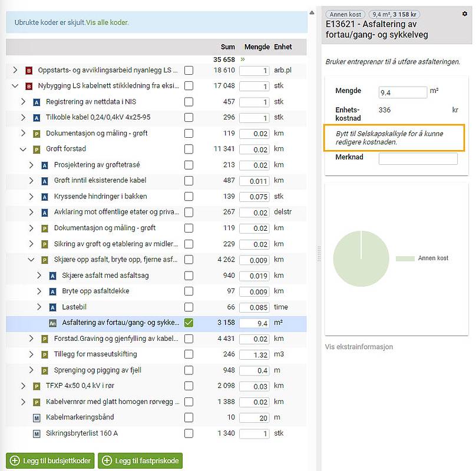Screen dimensions: 476x471
Task: Click M icon of Sikringsbryterlist 160 A
Action: 37,434
